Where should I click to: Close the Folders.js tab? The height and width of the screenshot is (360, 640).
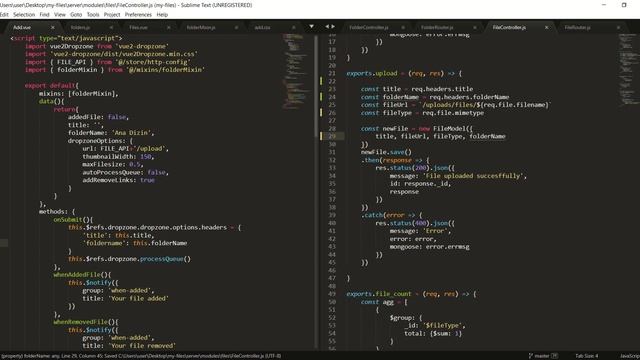click(x=111, y=27)
